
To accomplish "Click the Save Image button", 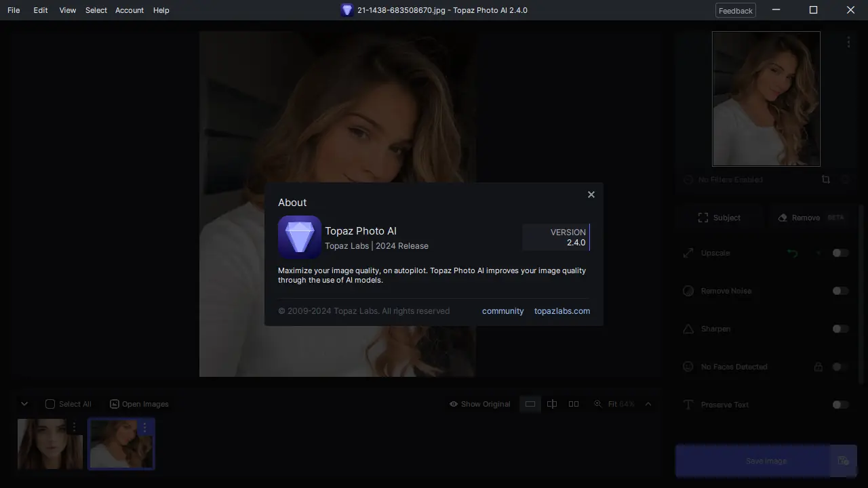I will [753, 461].
